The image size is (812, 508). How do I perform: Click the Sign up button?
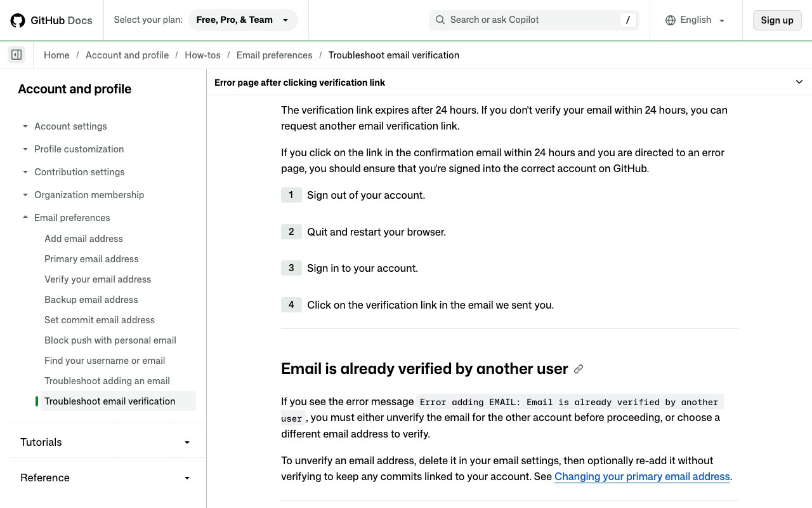click(x=777, y=20)
